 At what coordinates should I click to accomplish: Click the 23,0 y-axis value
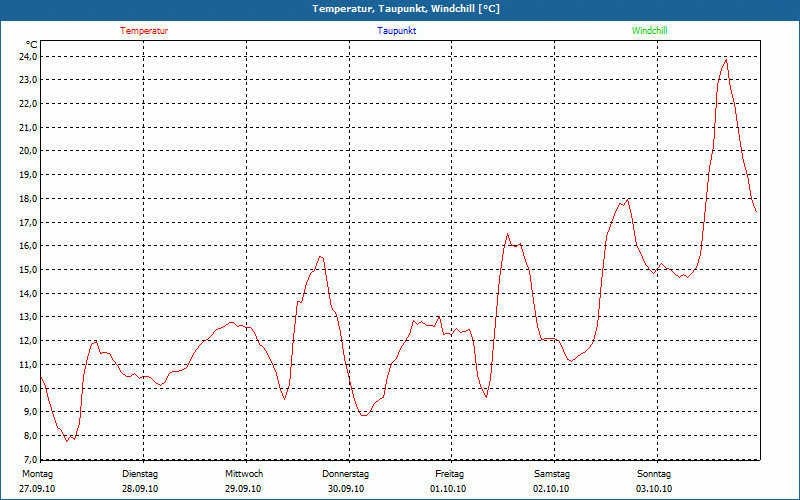[x=28, y=80]
